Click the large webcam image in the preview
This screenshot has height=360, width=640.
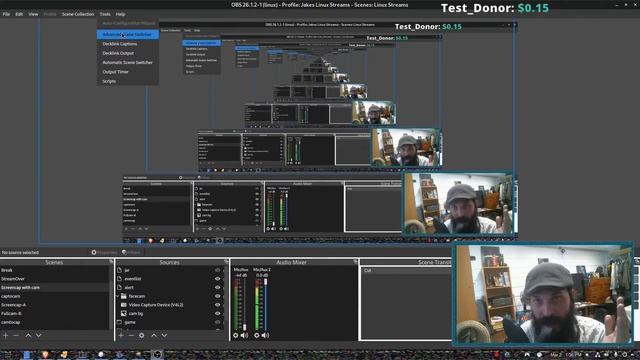(x=543, y=294)
